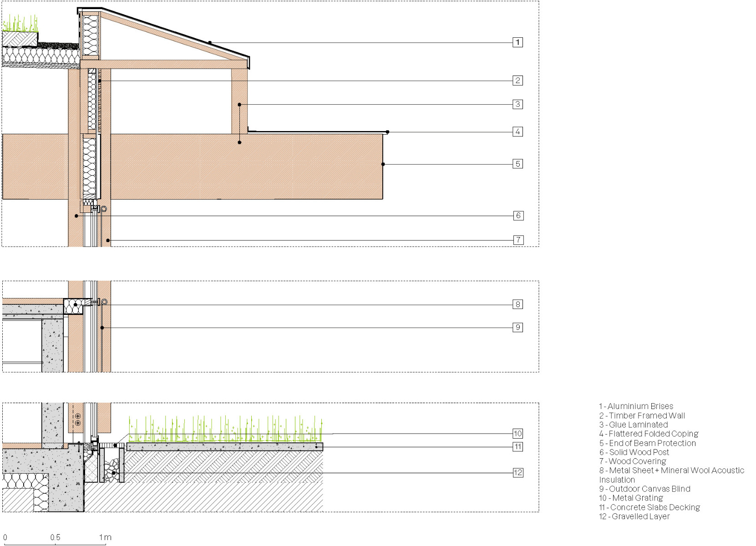Click the '1 - Aluminium Brises' legend entry

coord(636,406)
